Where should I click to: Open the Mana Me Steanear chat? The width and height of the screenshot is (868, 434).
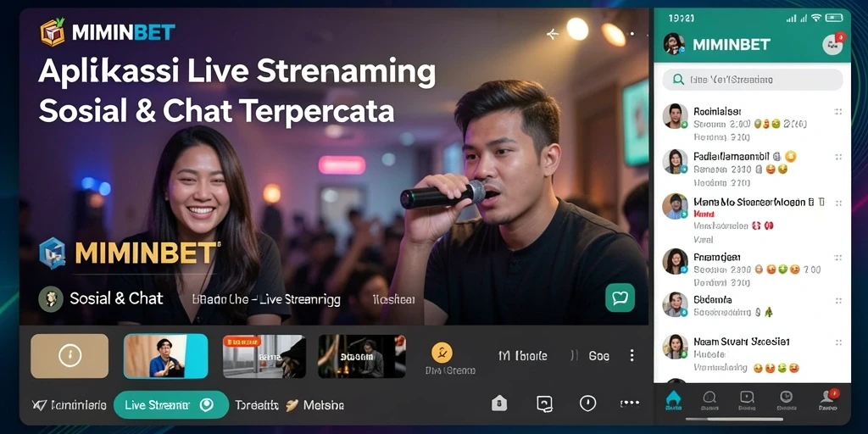pos(753,219)
